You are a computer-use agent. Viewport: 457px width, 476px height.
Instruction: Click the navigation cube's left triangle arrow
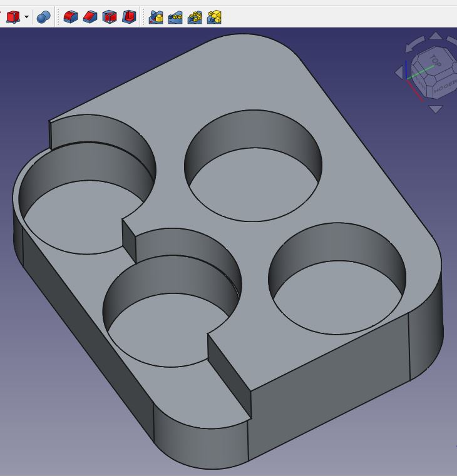tap(399, 73)
